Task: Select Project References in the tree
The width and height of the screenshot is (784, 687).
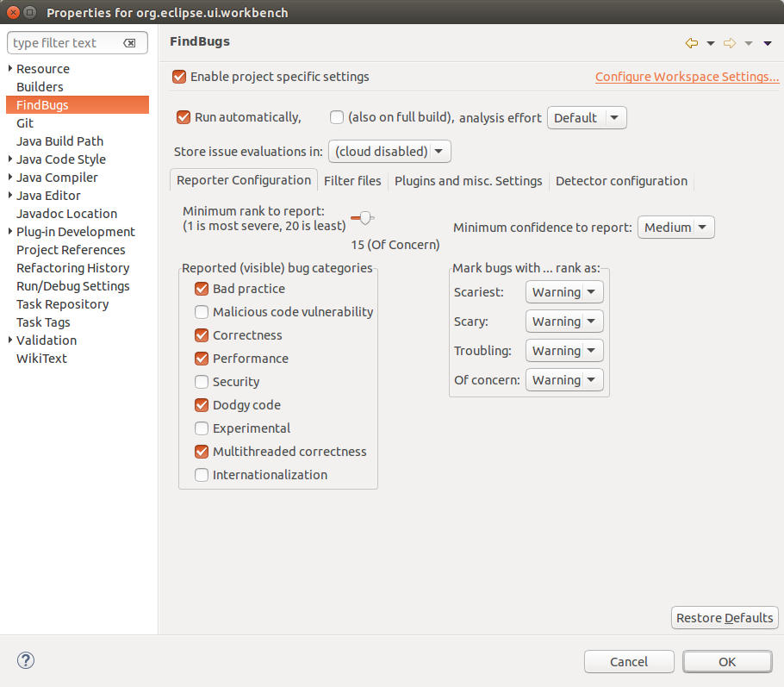Action: point(71,250)
